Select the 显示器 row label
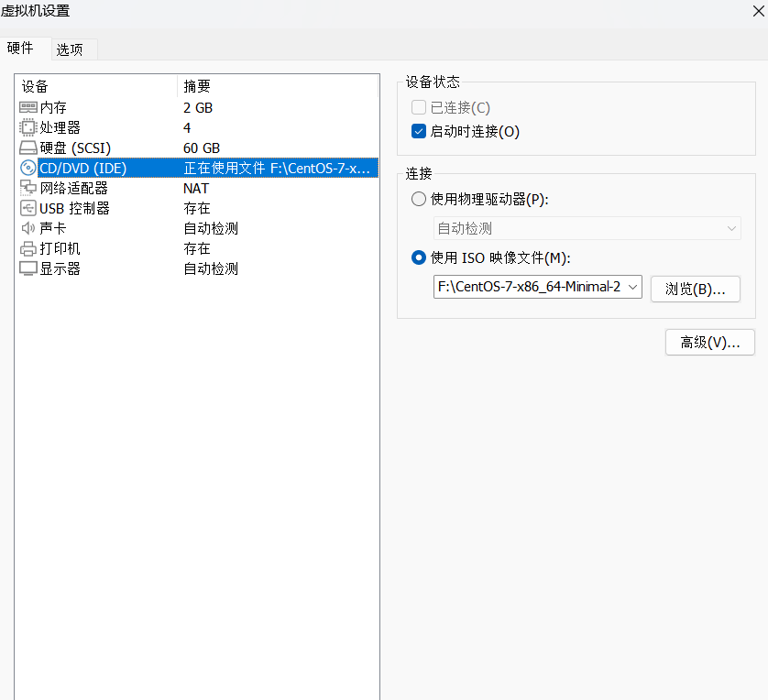 pyautogui.click(x=60, y=268)
